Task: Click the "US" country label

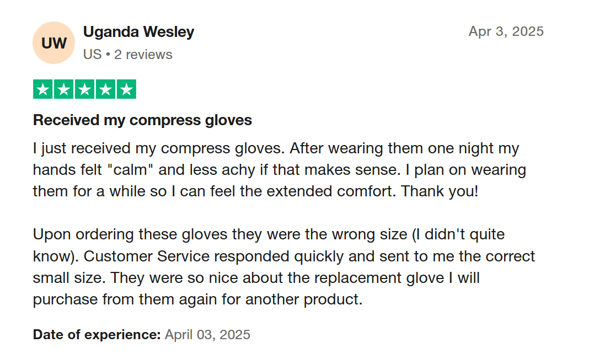Action: [x=92, y=55]
